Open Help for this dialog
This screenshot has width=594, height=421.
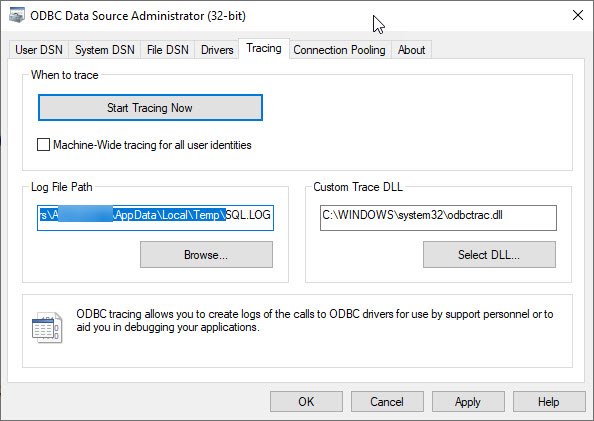coord(549,402)
